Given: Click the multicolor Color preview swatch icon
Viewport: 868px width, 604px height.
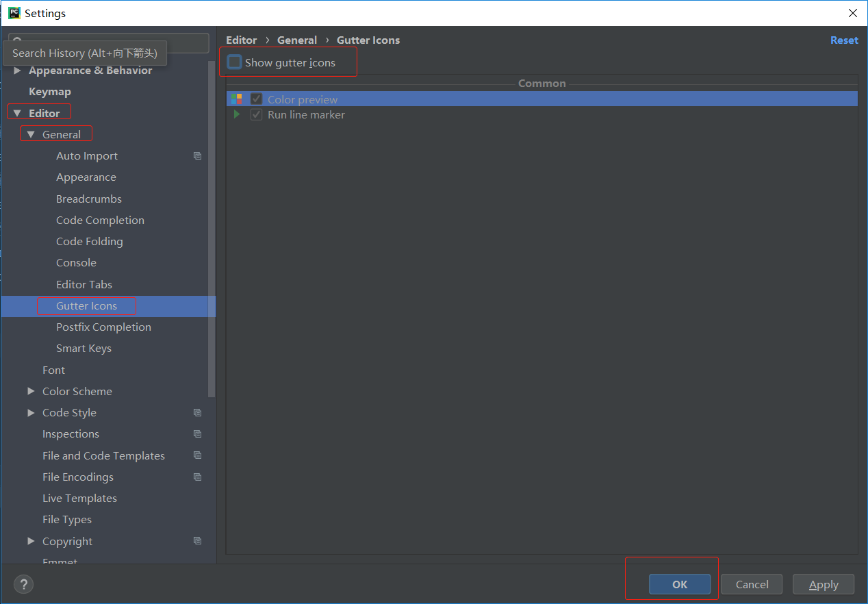Looking at the screenshot, I should 236,99.
